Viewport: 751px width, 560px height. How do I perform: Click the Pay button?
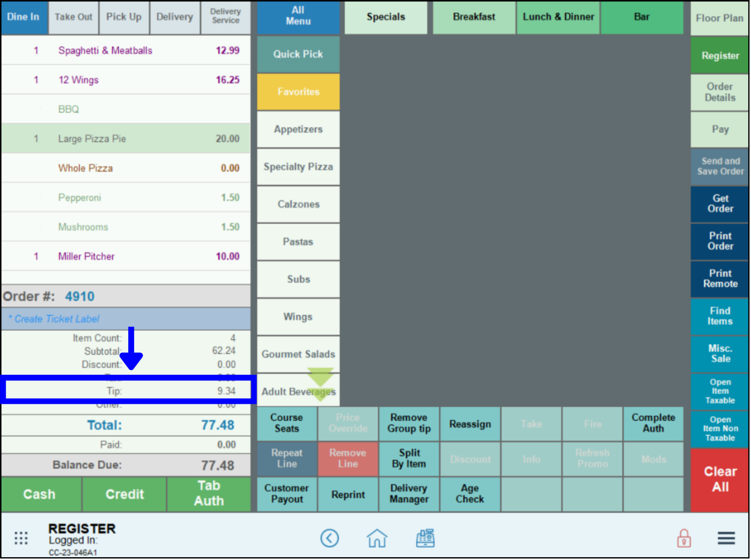click(x=720, y=130)
